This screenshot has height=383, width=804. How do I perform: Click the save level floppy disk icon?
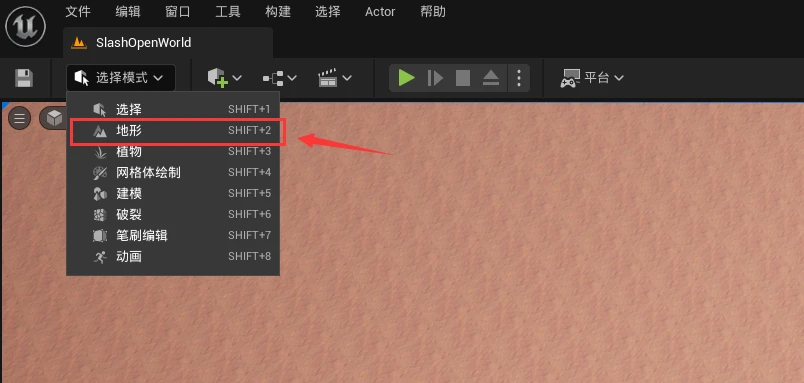(24, 78)
